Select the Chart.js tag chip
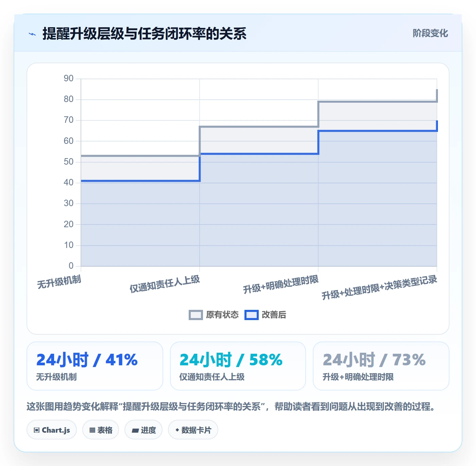Image resolution: width=476 pixels, height=466 pixels. [x=52, y=430]
